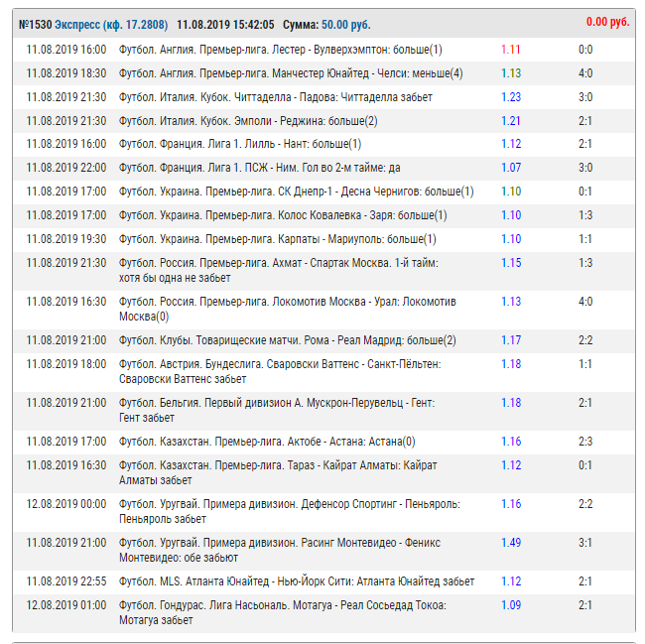Screen dimensions: 645x644
Task: Select the Атланта Юнайтед - Нью-Йорк Сити description
Action: (297, 581)
